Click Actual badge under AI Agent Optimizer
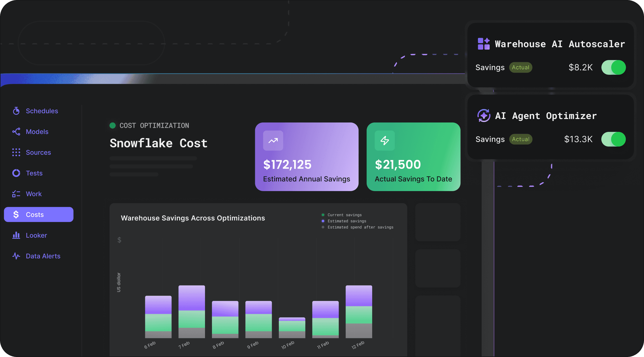The width and height of the screenshot is (644, 357). coord(521,139)
